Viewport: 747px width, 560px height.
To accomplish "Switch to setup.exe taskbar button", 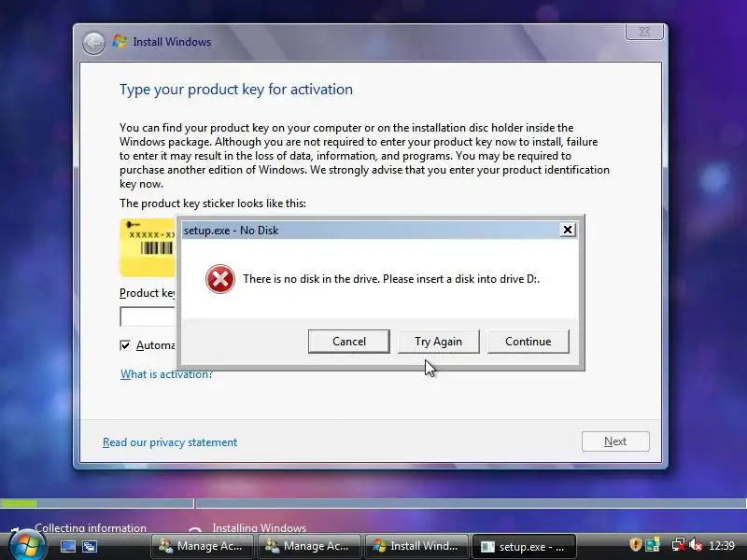I will pyautogui.click(x=524, y=546).
